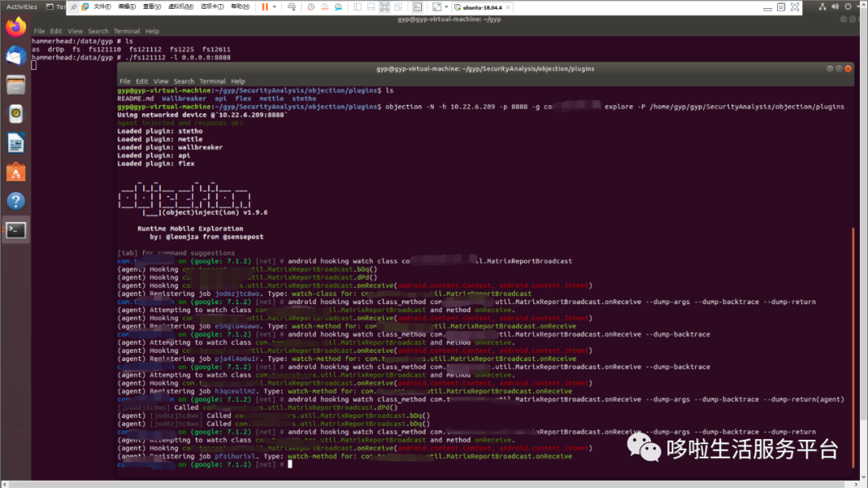The height and width of the screenshot is (488, 868).
Task: Open Rhythmbox from the dock
Action: click(16, 113)
